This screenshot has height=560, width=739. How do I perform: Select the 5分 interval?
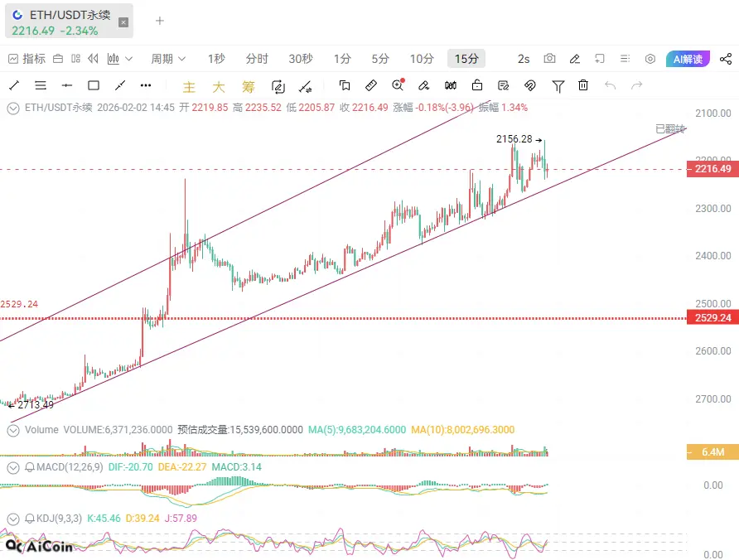380,59
